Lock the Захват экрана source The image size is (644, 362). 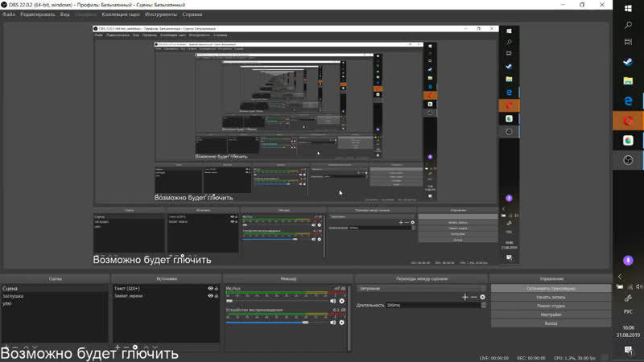pyautogui.click(x=217, y=295)
